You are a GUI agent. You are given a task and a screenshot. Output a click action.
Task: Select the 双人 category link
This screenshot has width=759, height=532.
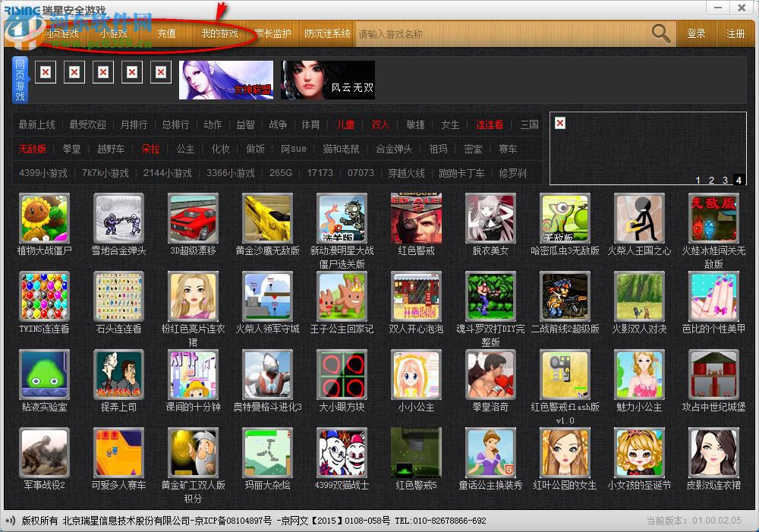point(380,124)
